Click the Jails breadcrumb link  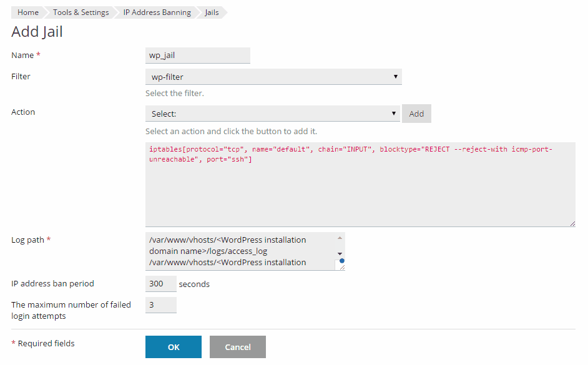[212, 12]
